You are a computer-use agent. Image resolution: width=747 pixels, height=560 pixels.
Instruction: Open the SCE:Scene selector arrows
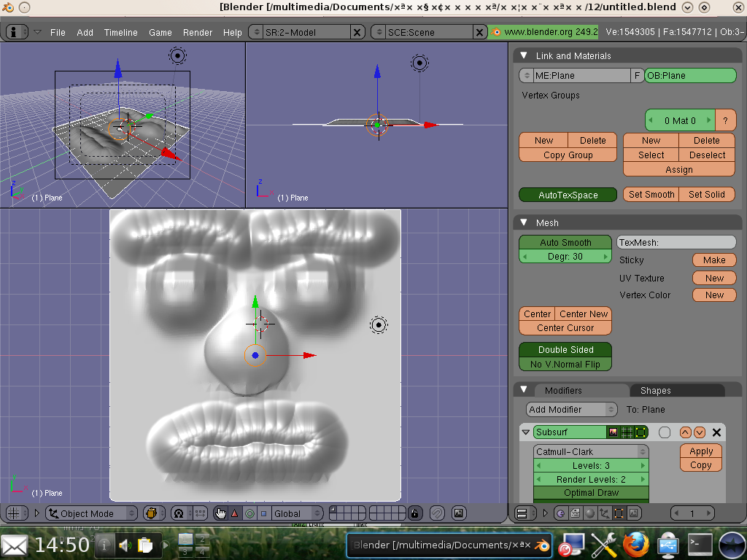click(379, 32)
